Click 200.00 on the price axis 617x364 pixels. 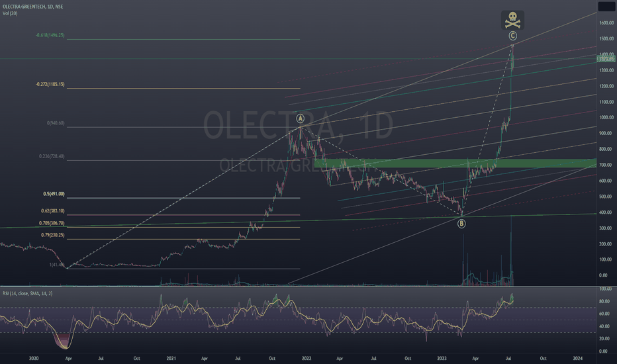tap(606, 244)
